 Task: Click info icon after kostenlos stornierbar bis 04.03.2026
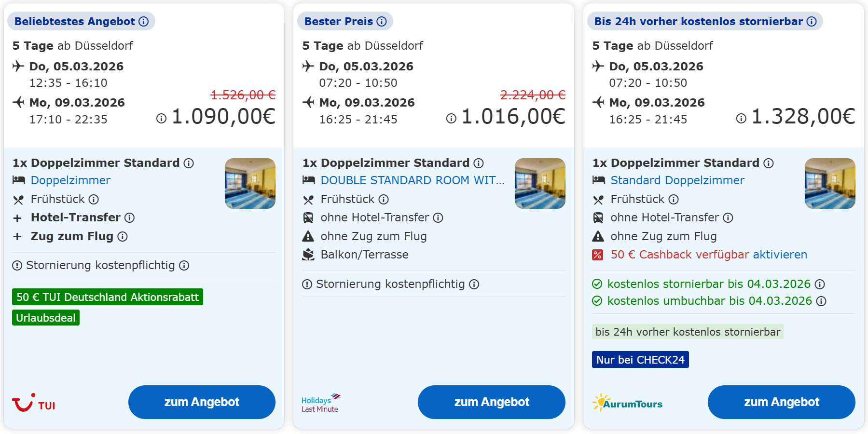pos(820,285)
